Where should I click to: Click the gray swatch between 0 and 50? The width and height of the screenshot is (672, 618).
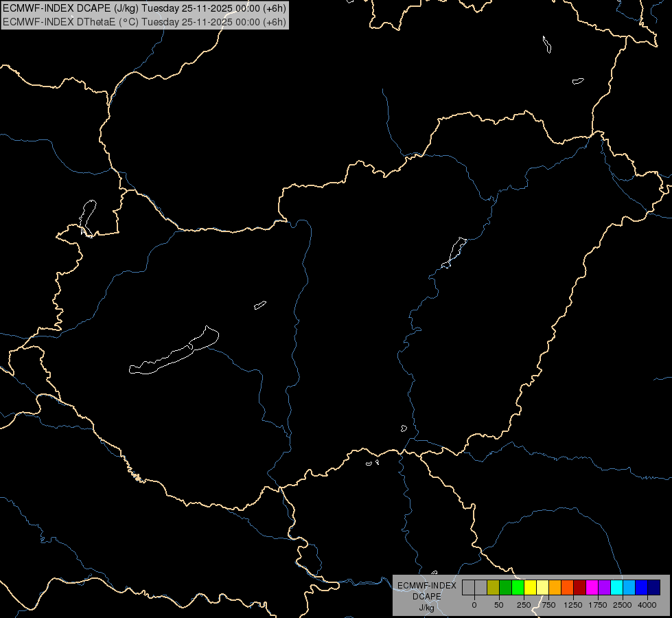point(480,587)
